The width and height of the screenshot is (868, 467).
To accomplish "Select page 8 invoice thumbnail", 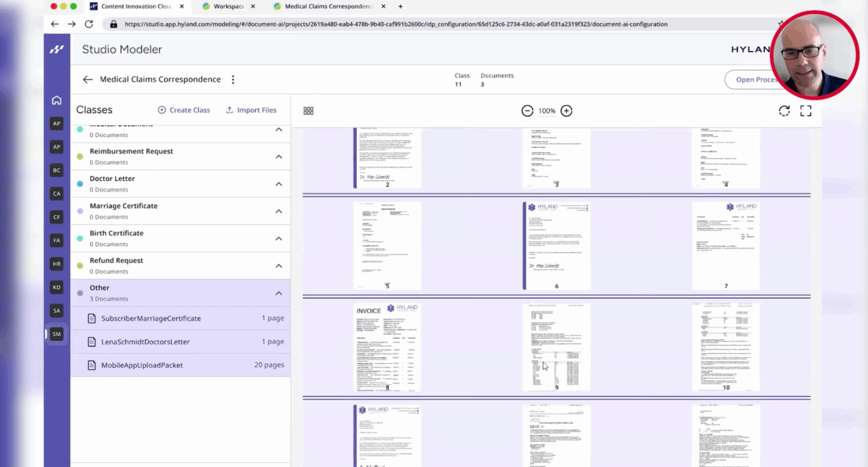I will (387, 347).
